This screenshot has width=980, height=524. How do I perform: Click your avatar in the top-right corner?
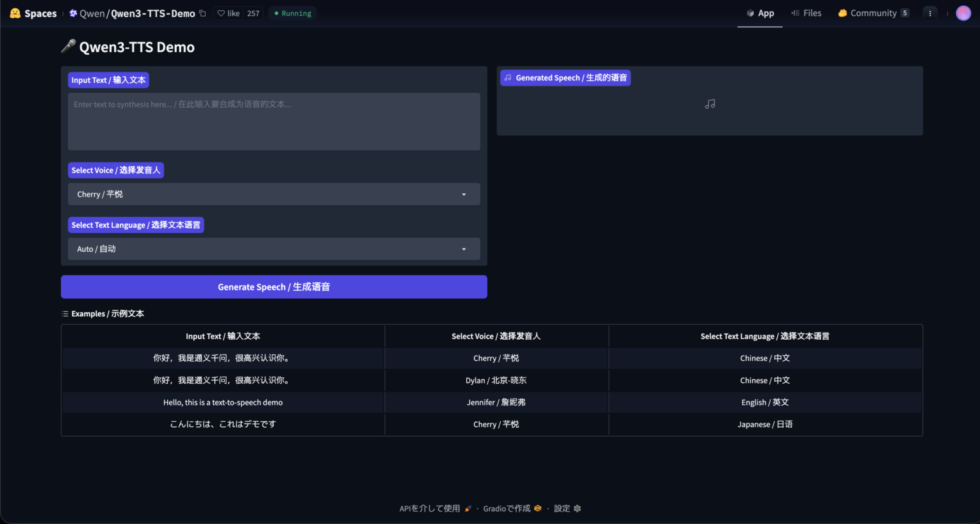(963, 13)
